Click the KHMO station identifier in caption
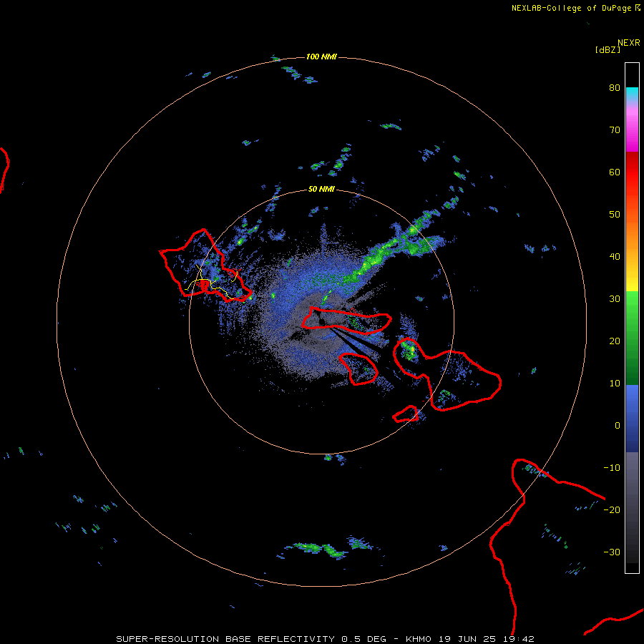This screenshot has width=644, height=644. point(419,639)
